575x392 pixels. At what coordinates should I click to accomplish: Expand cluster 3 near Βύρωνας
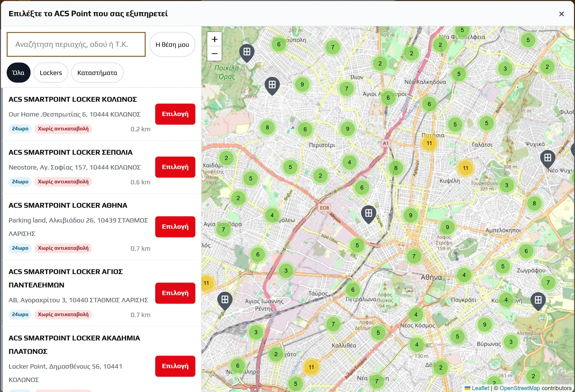click(x=511, y=342)
